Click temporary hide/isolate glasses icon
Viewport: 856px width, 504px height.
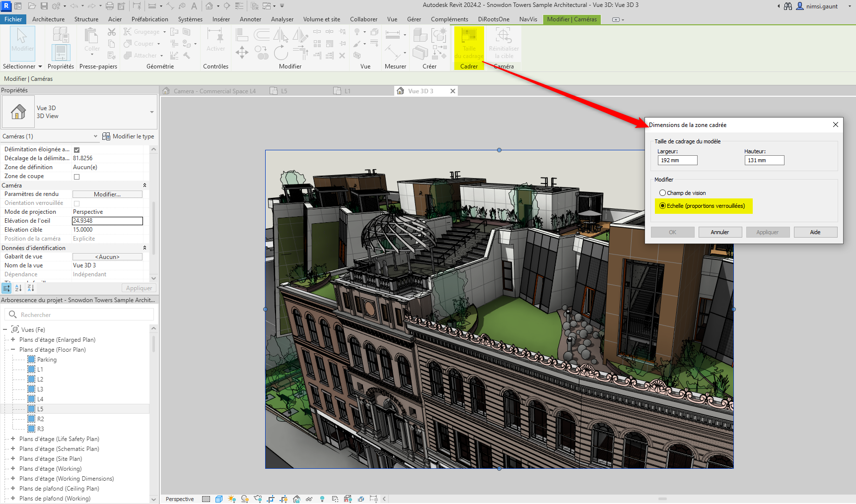click(x=309, y=499)
